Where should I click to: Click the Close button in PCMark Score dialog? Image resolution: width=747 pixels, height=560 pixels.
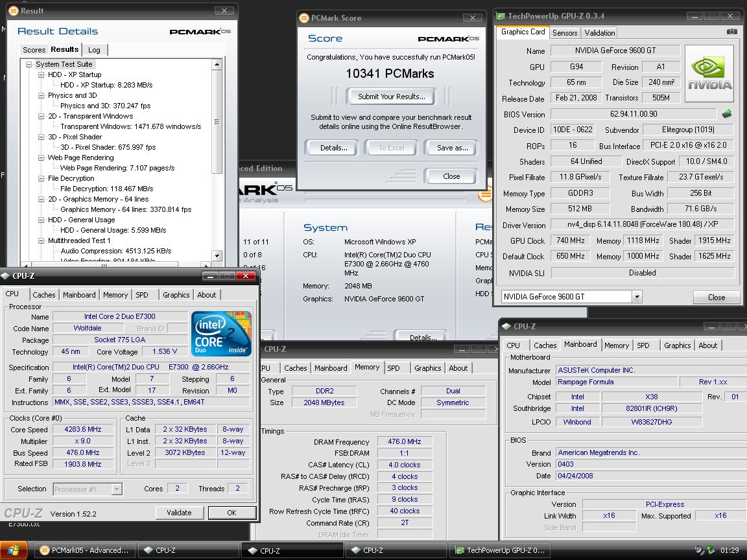coord(451,176)
